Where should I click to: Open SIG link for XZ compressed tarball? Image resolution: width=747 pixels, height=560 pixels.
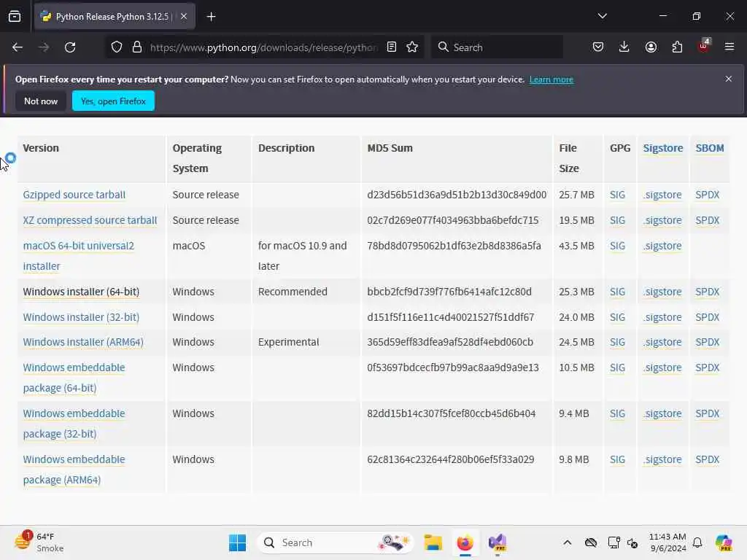(x=617, y=220)
